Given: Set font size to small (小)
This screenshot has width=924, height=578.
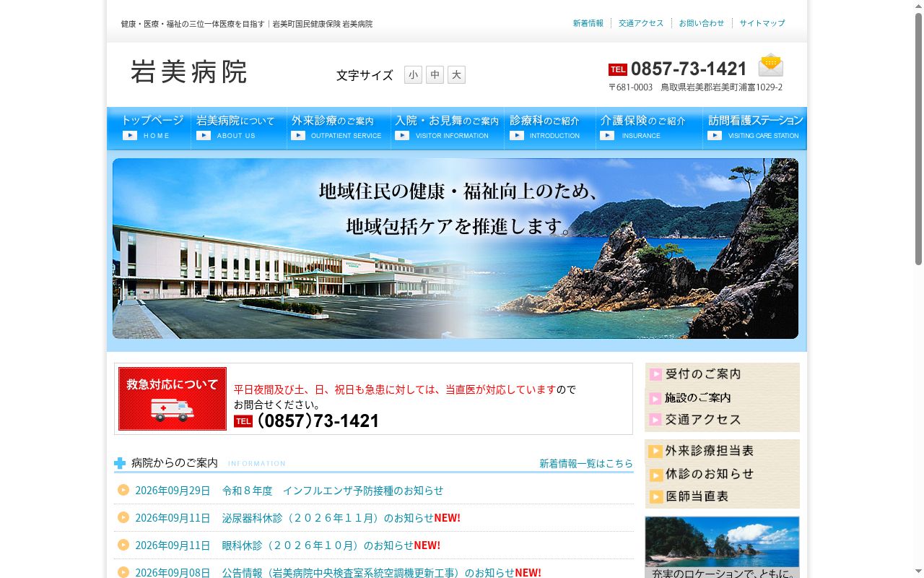Looking at the screenshot, I should point(413,75).
